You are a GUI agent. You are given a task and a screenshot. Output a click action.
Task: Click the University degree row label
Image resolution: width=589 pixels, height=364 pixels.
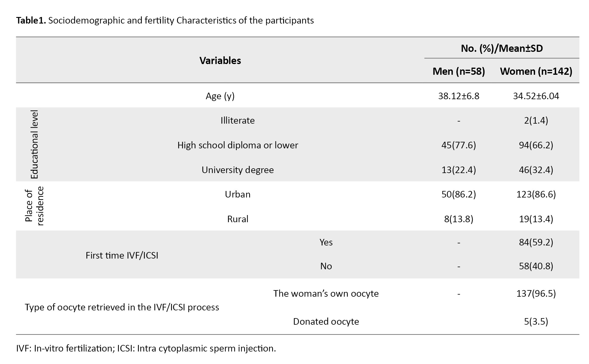coord(238,170)
